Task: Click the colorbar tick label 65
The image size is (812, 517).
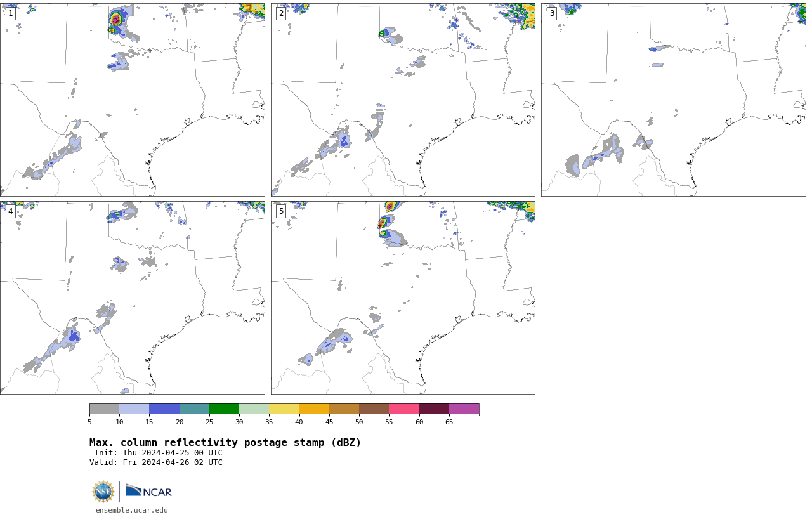Action: click(449, 422)
